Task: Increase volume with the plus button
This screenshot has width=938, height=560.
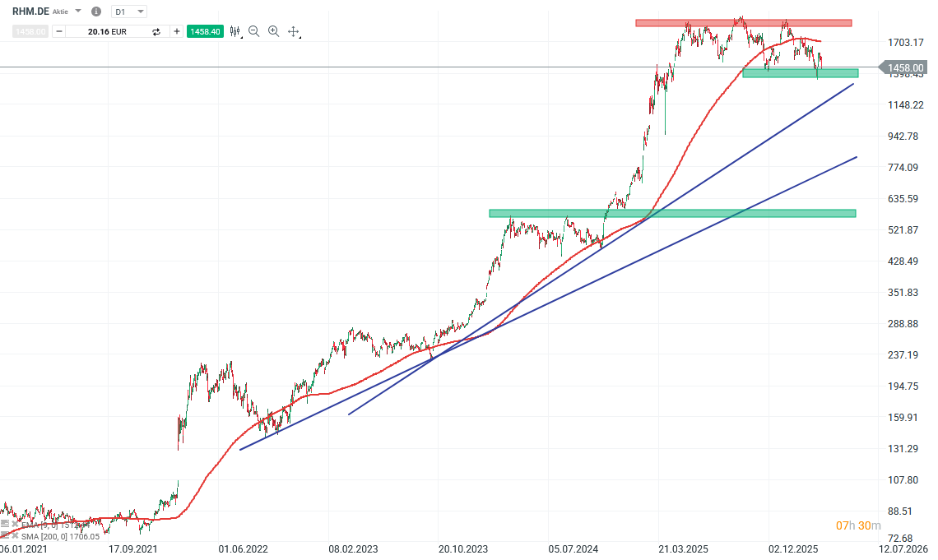Action: click(176, 31)
